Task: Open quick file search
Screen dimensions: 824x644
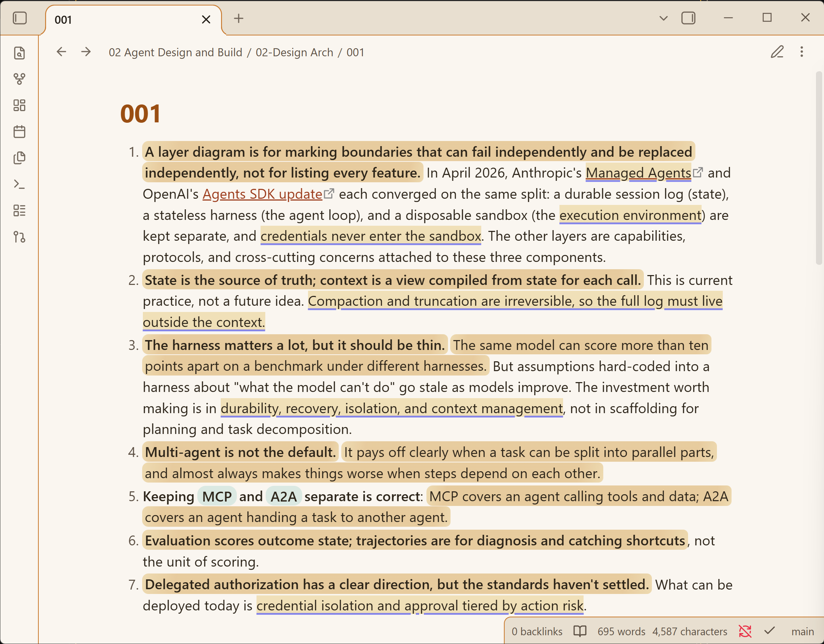Action: click(x=20, y=53)
